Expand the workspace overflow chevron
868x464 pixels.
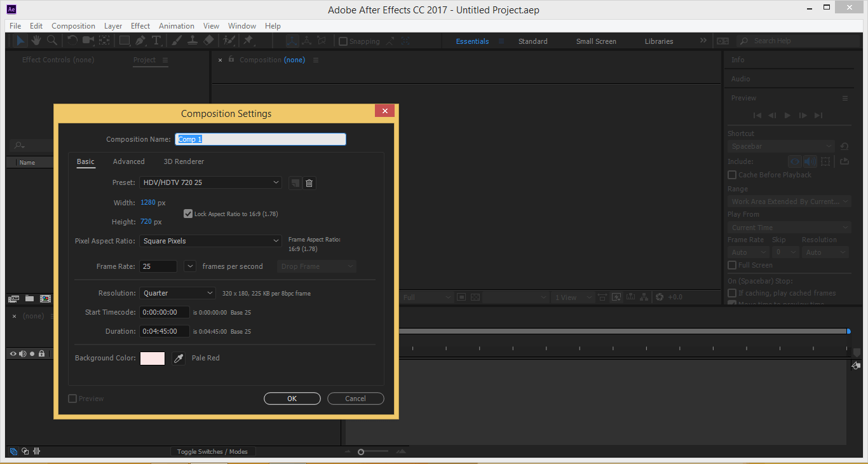tap(703, 40)
